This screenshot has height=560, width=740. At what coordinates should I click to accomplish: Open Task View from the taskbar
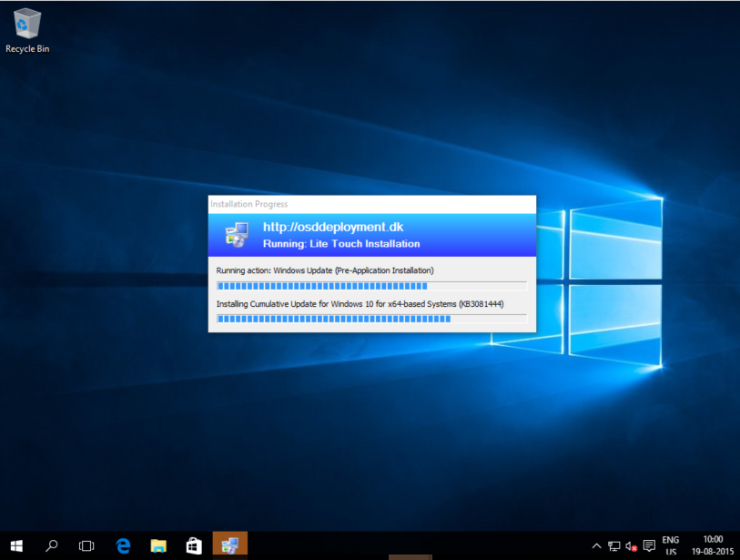click(86, 545)
